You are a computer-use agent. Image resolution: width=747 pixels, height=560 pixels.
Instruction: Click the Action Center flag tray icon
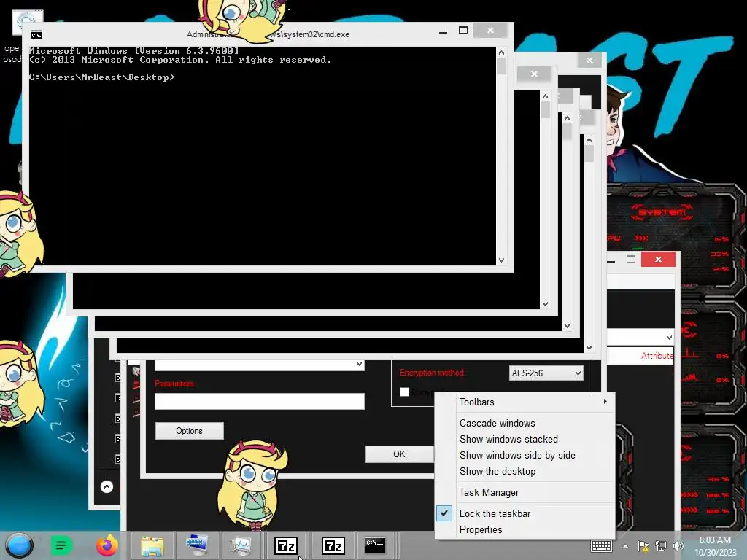pos(643,546)
